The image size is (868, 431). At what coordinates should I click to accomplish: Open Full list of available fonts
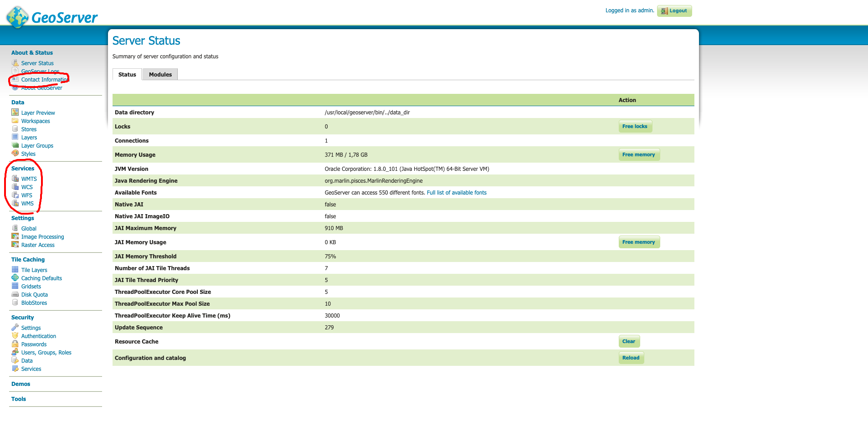click(x=457, y=193)
